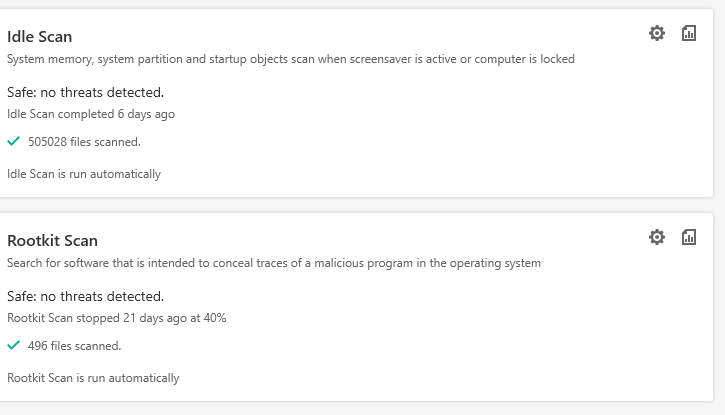The height and width of the screenshot is (415, 725).
Task: View the Idle Scan report
Action: click(688, 33)
